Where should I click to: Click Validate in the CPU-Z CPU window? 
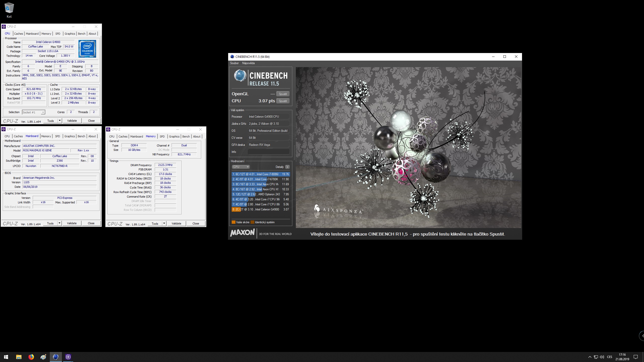[72, 121]
